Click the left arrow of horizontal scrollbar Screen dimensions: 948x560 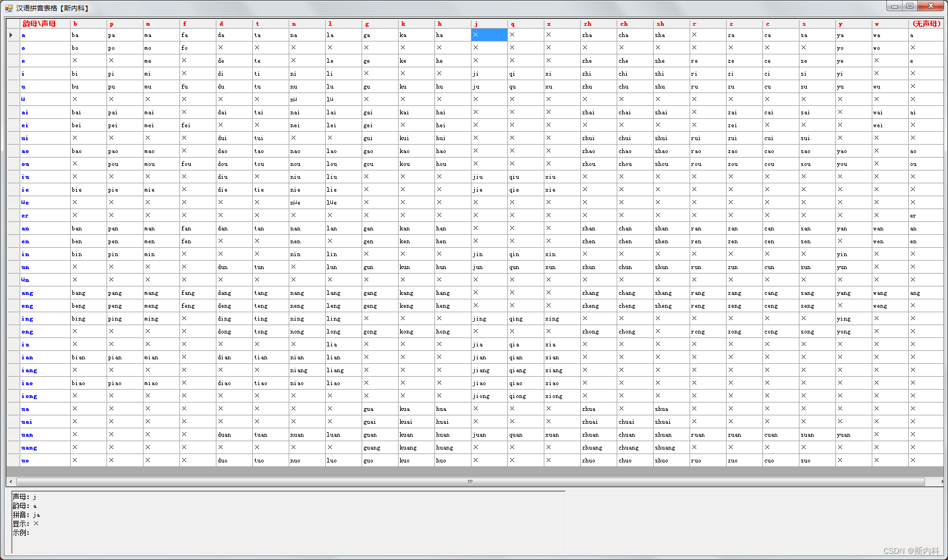pos(11,482)
